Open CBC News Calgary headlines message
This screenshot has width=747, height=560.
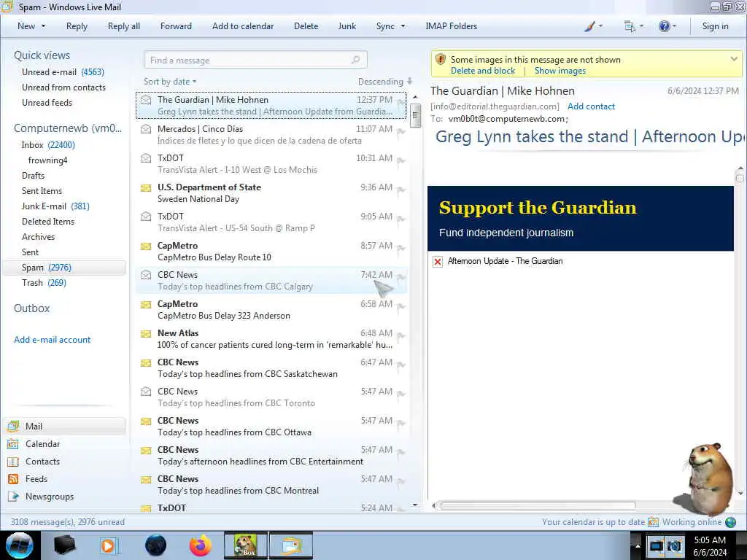pos(271,281)
